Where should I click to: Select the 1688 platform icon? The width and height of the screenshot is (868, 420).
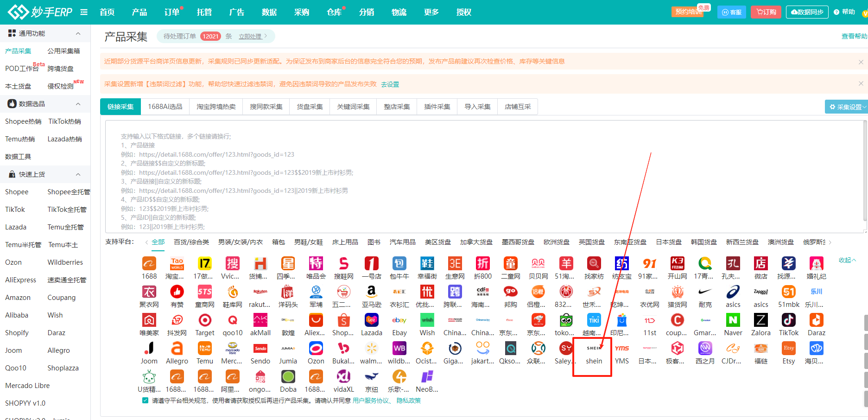[x=149, y=264]
